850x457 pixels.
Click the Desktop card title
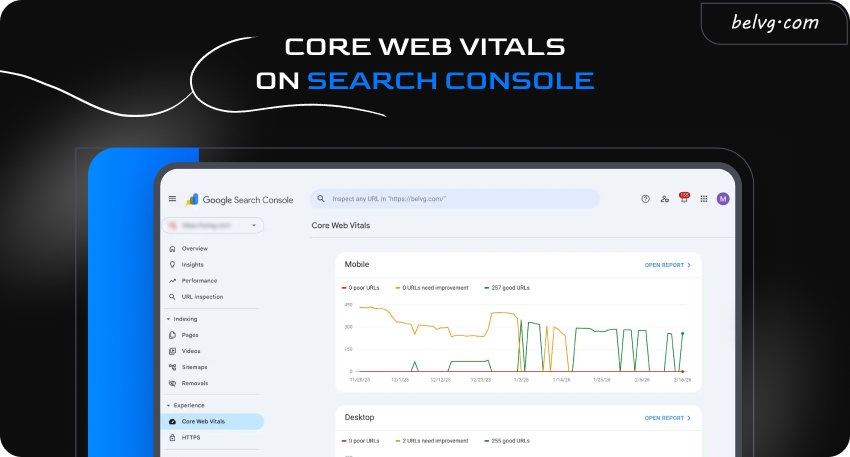coord(359,417)
